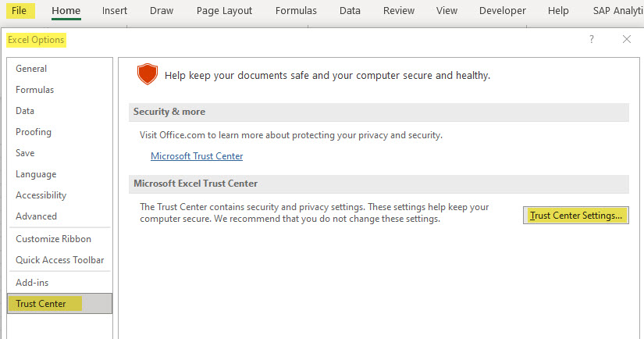This screenshot has height=339, width=644.
Task: Select General in options sidebar
Action: (60, 69)
